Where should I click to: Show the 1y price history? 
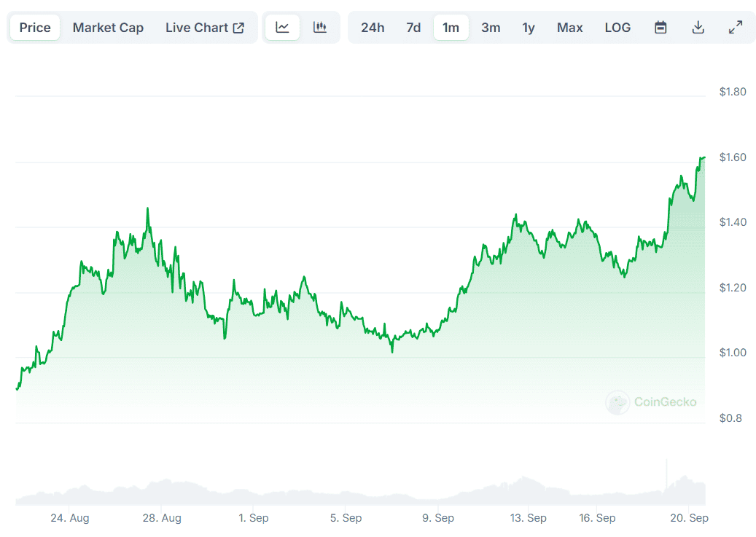[529, 28]
